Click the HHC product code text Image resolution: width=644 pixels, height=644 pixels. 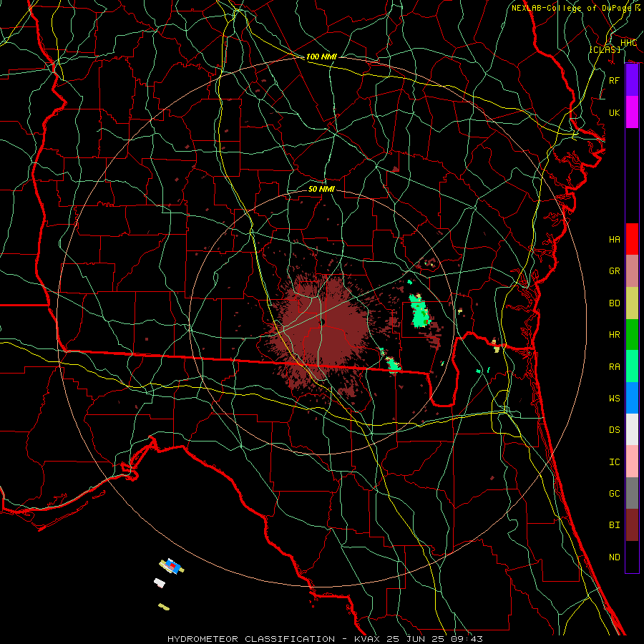tap(628, 43)
